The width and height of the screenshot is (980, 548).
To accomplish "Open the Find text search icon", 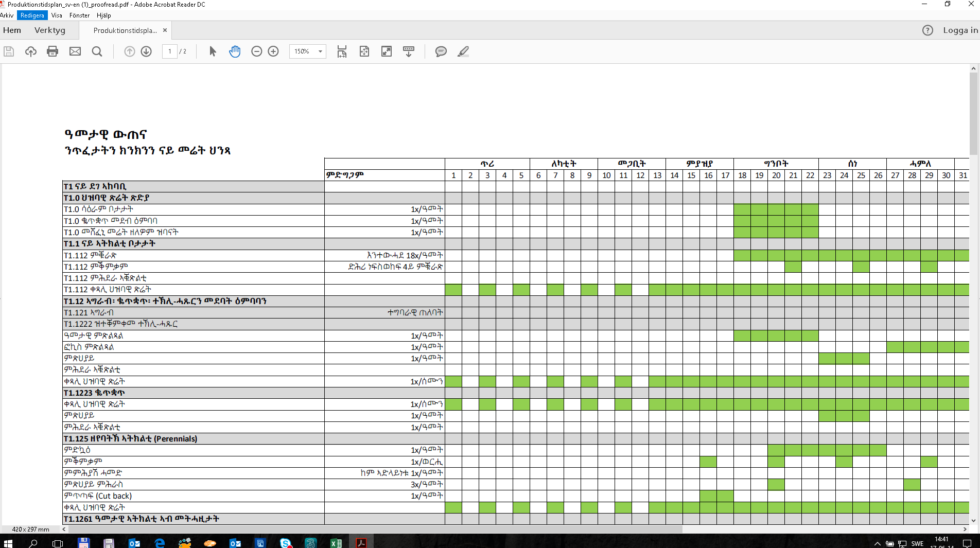I will [x=97, y=51].
